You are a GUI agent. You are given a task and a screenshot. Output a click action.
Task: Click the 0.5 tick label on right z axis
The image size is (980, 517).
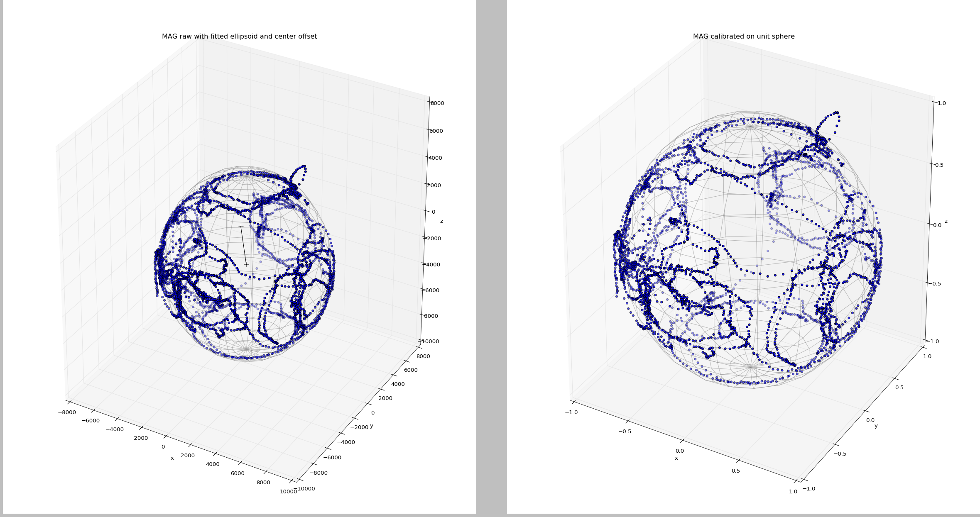click(x=939, y=165)
